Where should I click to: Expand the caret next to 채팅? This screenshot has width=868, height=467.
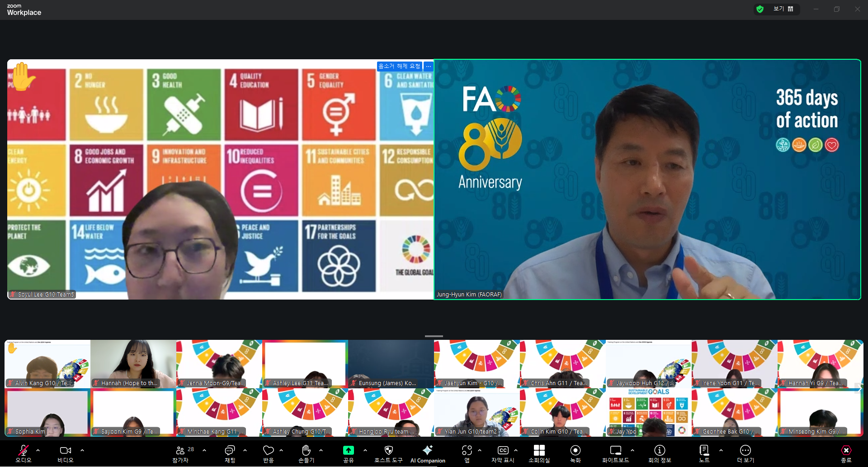(x=245, y=450)
